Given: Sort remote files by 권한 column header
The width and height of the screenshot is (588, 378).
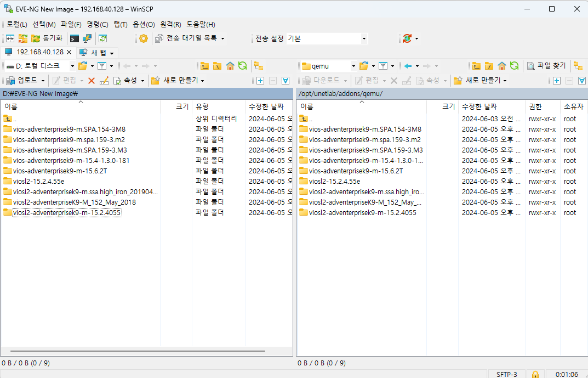Looking at the screenshot, I should pyautogui.click(x=543, y=106).
